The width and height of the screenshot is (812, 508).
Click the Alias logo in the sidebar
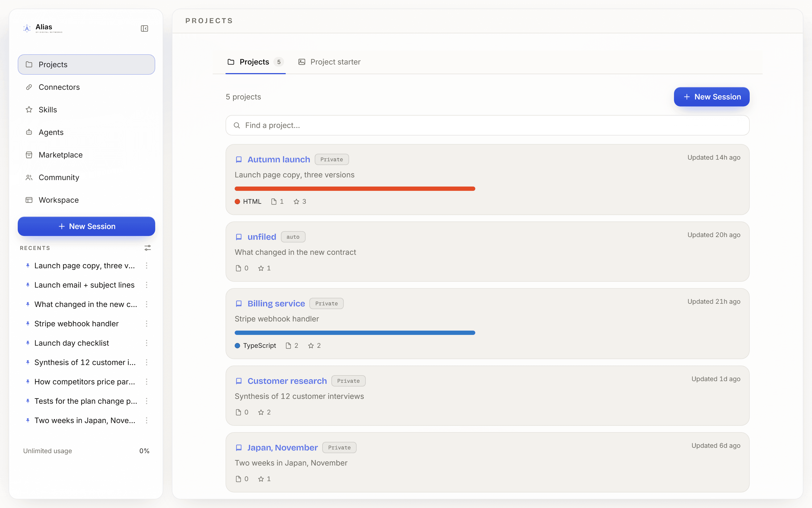point(43,28)
